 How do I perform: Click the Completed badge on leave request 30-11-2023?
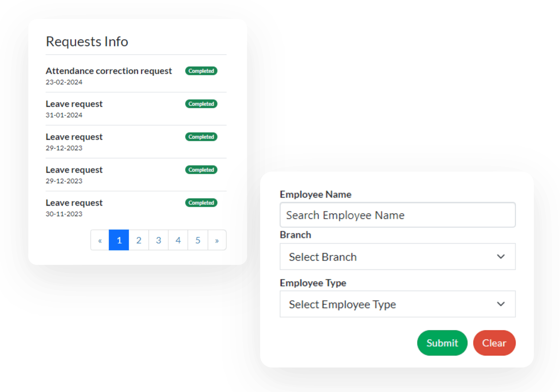tap(201, 203)
